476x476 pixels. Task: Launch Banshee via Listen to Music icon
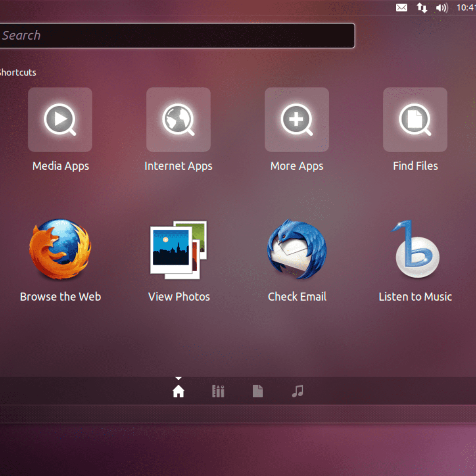pos(416,249)
